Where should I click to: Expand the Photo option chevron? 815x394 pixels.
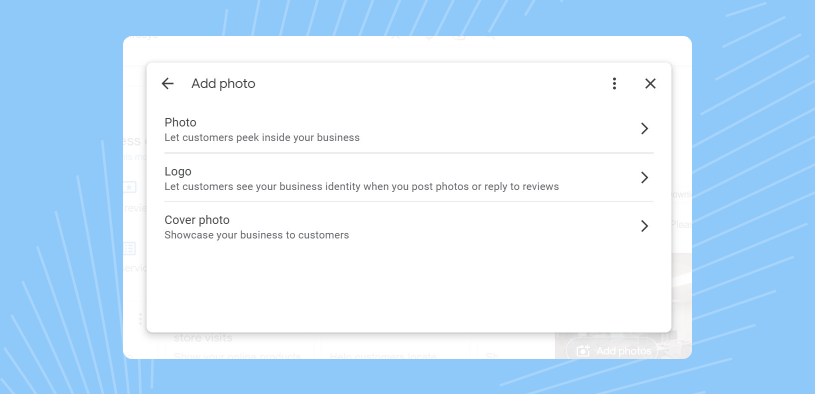tap(645, 129)
